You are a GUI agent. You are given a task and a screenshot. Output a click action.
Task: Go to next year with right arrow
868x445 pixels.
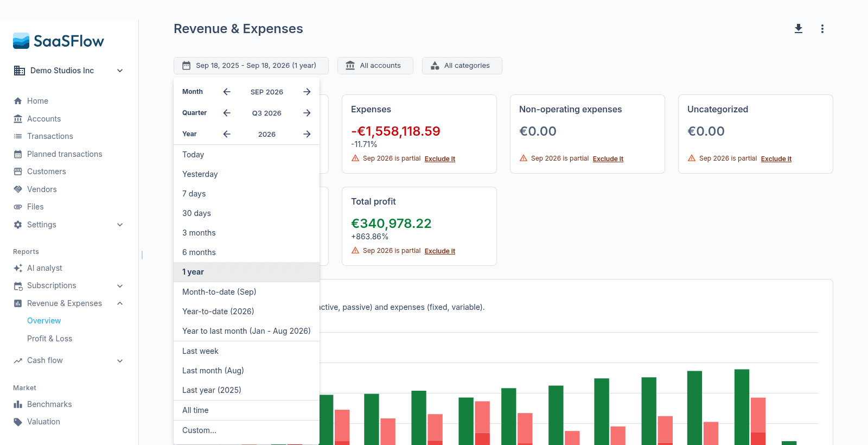(x=307, y=134)
